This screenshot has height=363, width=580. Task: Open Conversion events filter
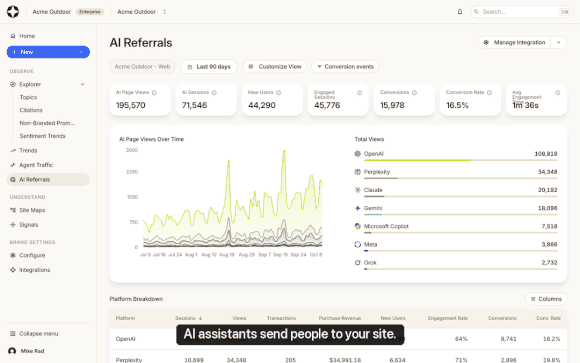pos(345,67)
